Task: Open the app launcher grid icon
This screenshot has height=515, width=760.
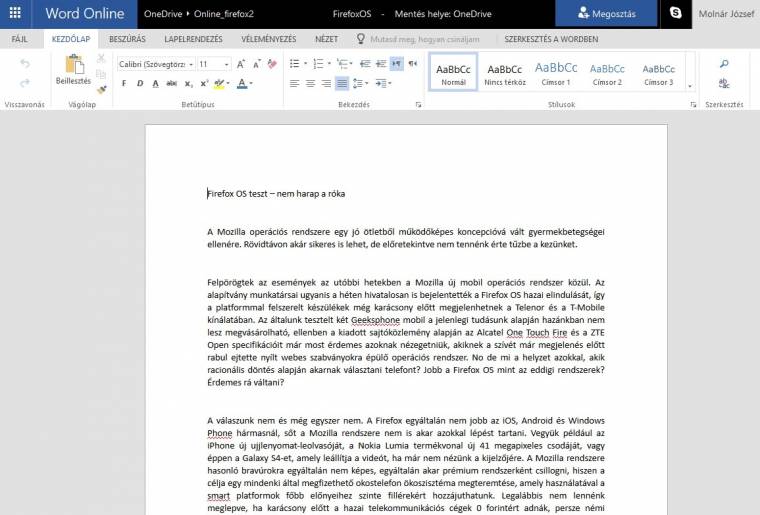Action: click(15, 13)
